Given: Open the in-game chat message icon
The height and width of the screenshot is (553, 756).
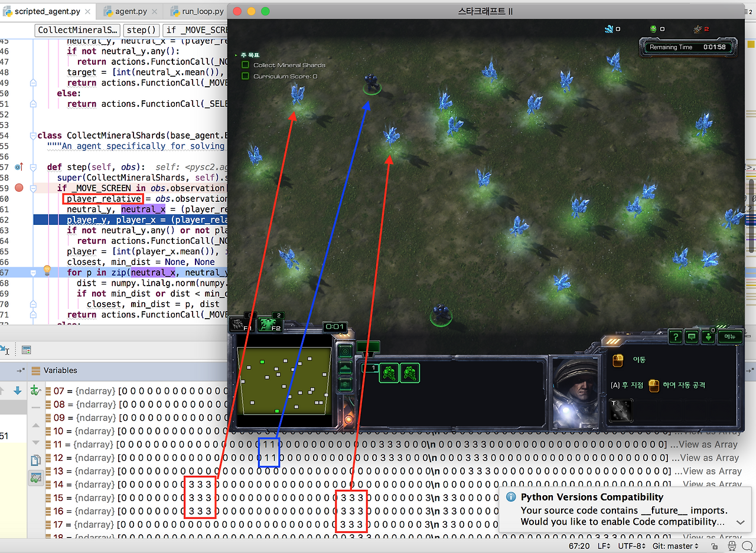Looking at the screenshot, I should tap(692, 337).
